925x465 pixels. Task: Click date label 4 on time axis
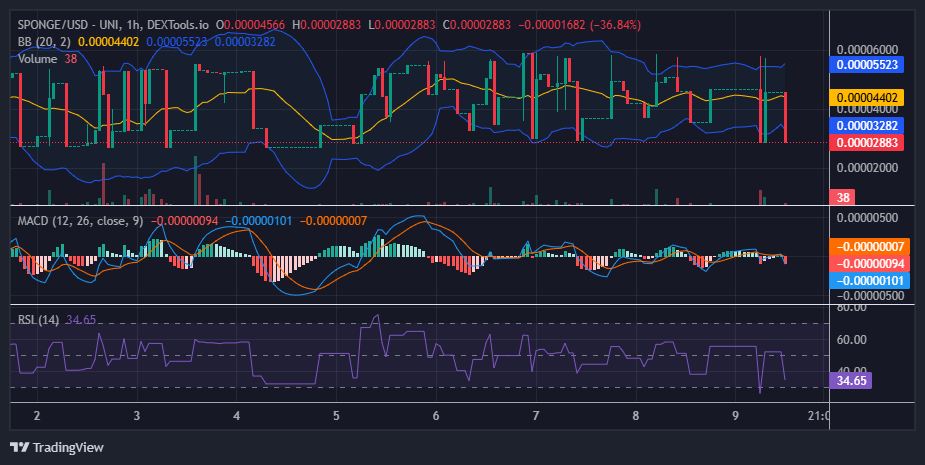[237, 415]
